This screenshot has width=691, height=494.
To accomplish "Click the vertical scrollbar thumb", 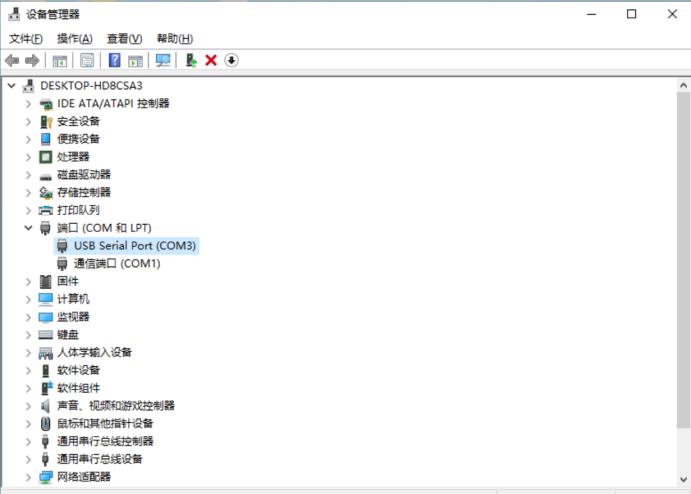I will [684, 260].
